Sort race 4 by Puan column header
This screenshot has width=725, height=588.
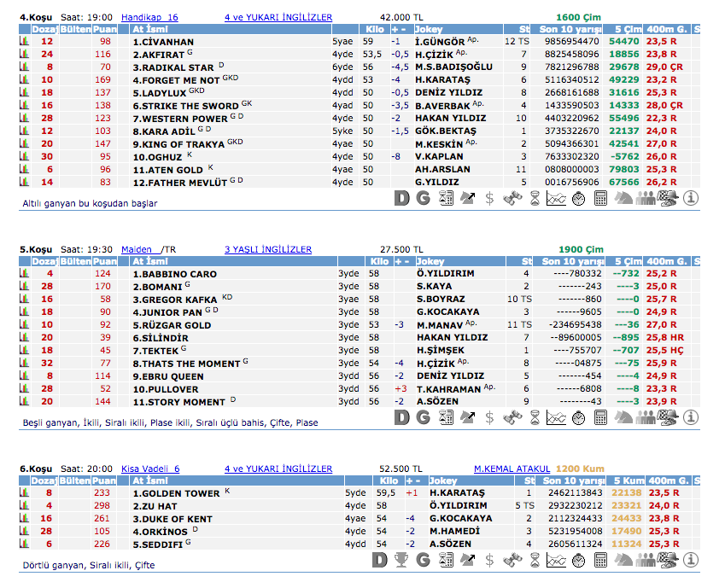[x=104, y=29]
